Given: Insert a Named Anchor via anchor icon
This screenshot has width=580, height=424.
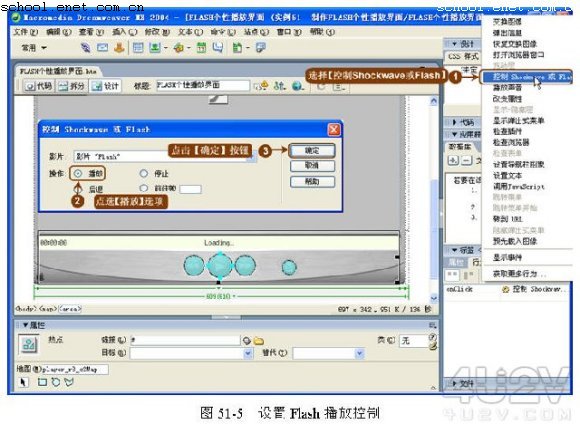Looking at the screenshot, I should coord(119,48).
